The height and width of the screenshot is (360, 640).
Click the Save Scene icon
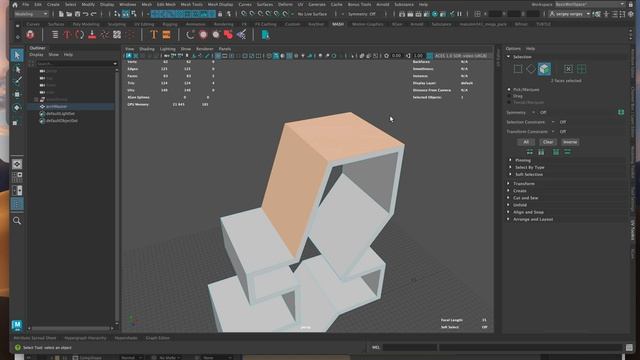[x=77, y=14]
